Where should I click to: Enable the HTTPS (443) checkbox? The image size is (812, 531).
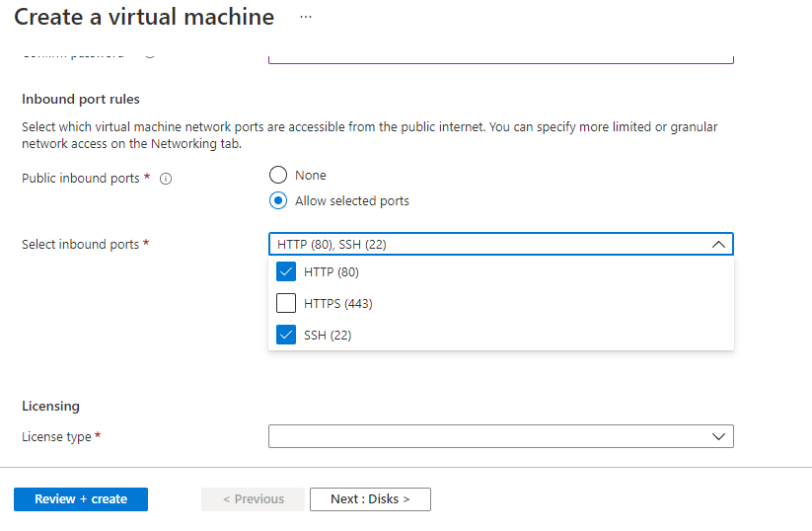tap(286, 304)
